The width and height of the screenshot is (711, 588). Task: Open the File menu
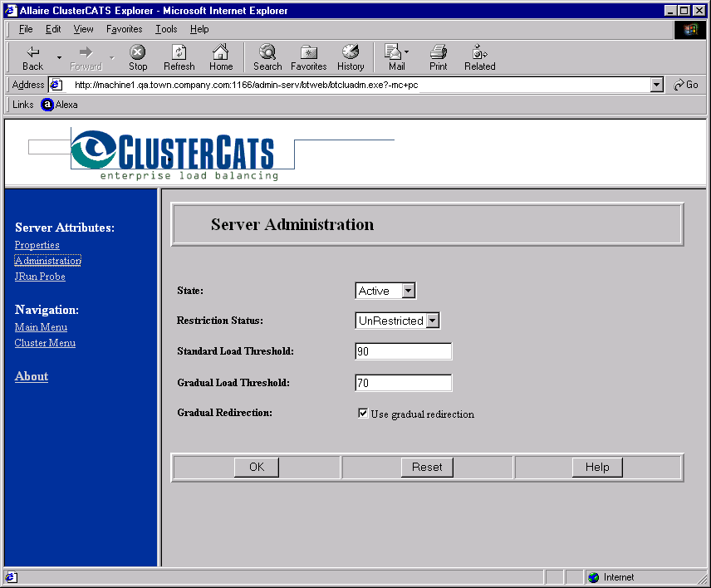click(x=26, y=29)
